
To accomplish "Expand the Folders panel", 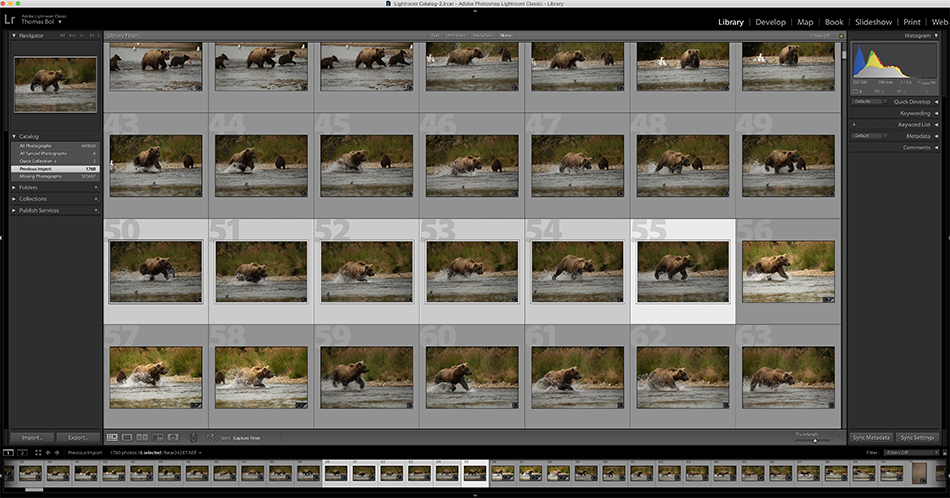I will [14, 187].
